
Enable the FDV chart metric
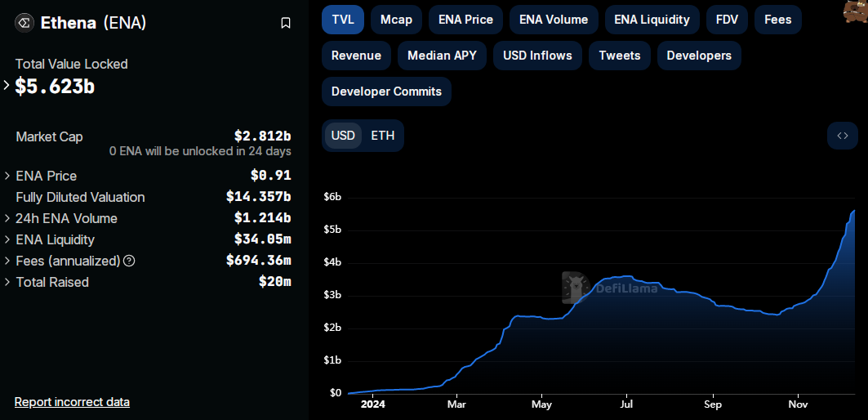click(x=727, y=20)
